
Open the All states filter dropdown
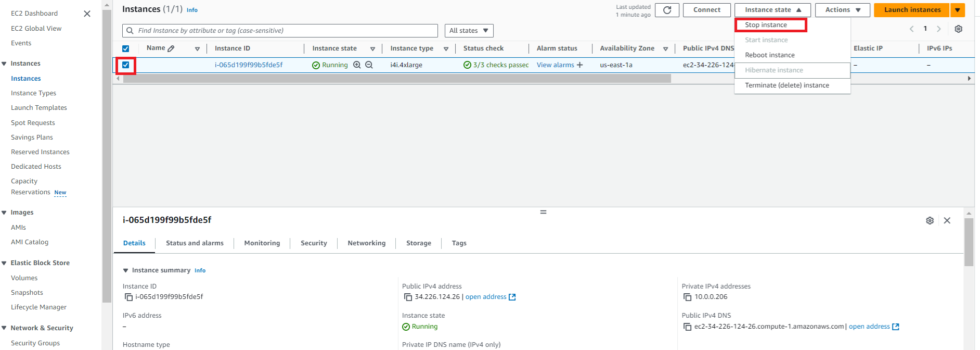[x=469, y=31]
